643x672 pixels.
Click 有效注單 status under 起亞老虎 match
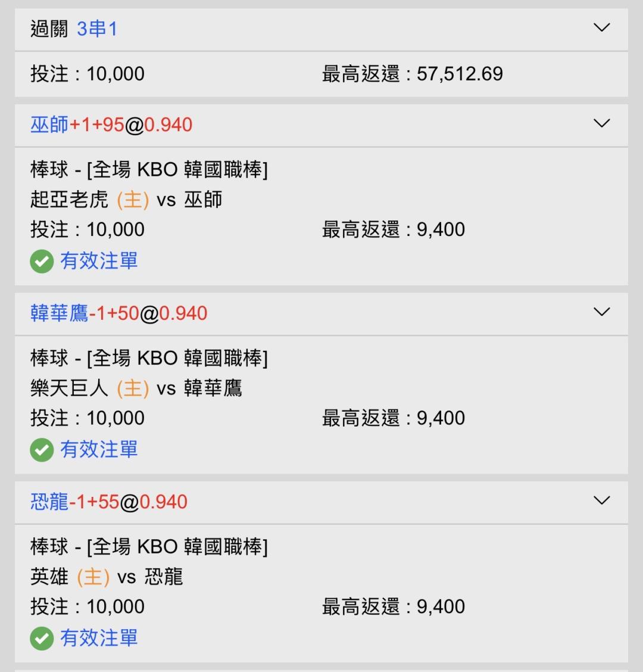click(x=99, y=261)
